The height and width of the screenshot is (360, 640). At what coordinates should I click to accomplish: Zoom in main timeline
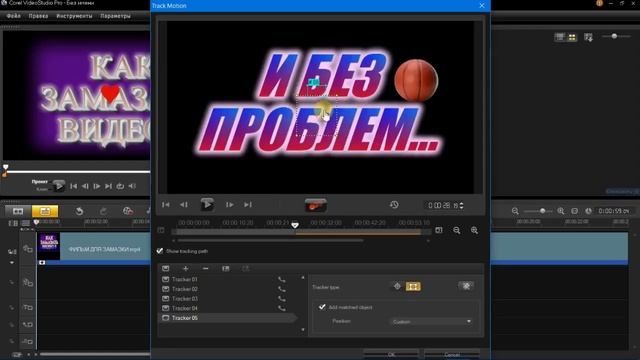coord(561,211)
